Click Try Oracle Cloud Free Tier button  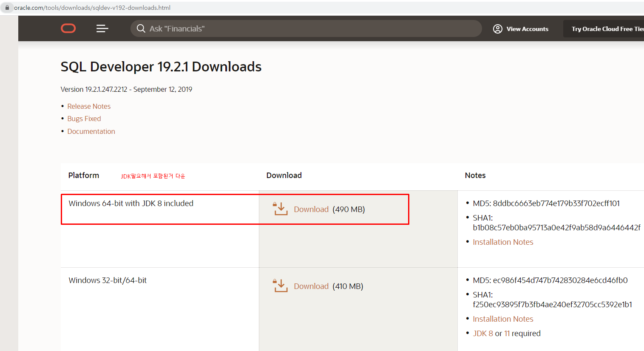point(604,29)
